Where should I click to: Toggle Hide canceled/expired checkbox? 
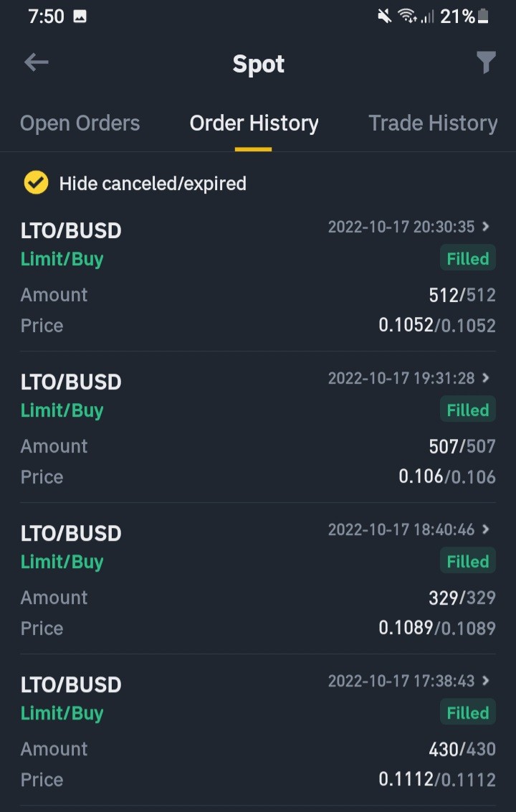pyautogui.click(x=36, y=183)
